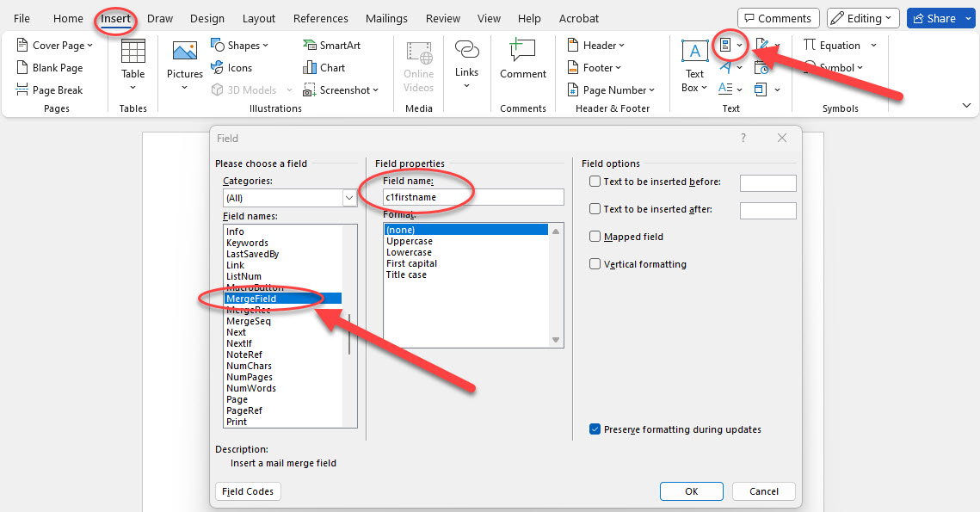
Task: Click the Drop Cap icon
Action: coord(725,89)
